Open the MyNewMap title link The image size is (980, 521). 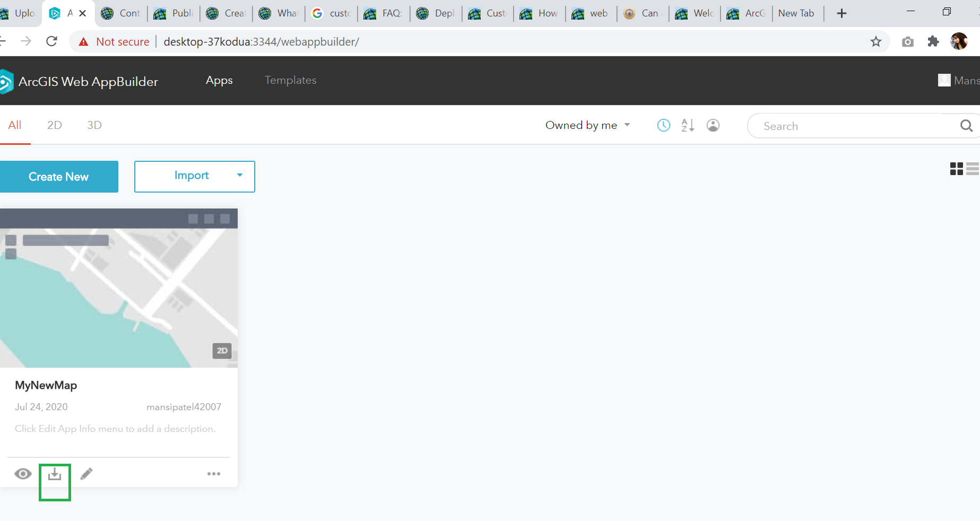(46, 385)
